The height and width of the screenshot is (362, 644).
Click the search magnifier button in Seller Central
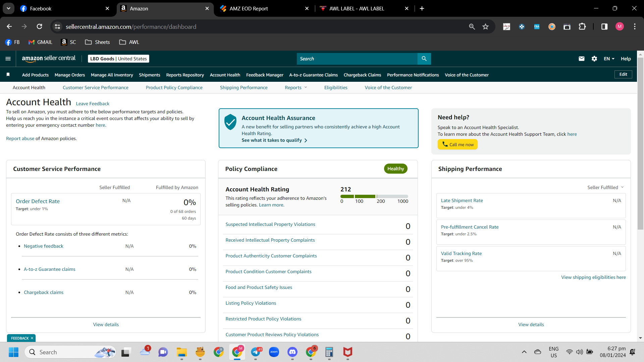pyautogui.click(x=424, y=59)
